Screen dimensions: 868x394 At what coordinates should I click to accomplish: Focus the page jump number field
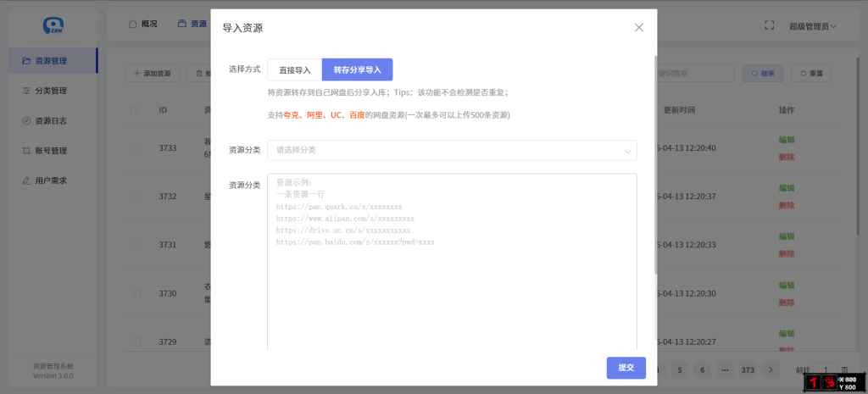point(826,369)
